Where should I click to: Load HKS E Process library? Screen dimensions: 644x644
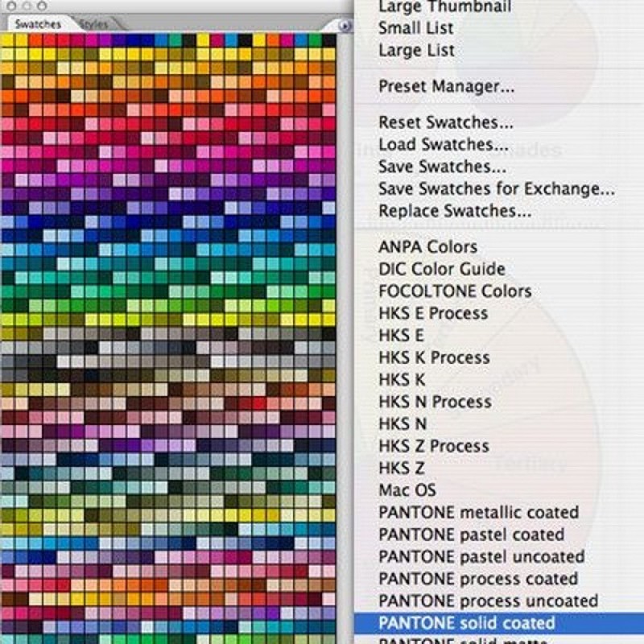pos(433,314)
